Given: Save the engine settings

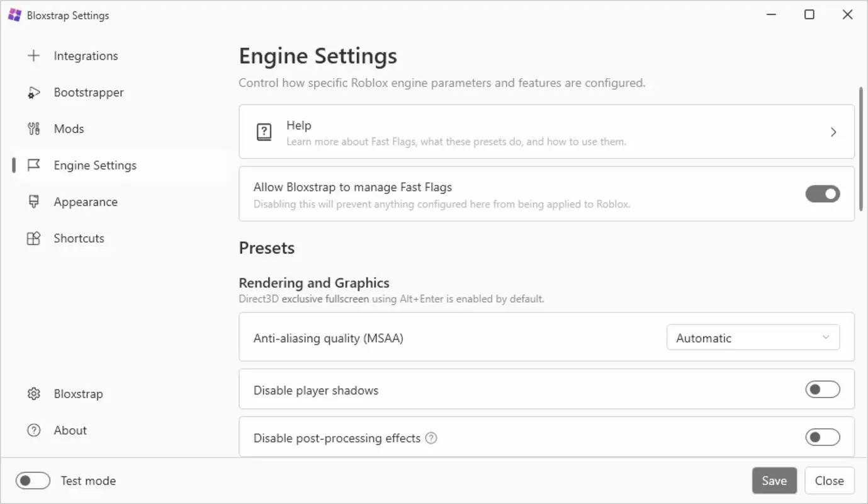Looking at the screenshot, I should tap(774, 480).
